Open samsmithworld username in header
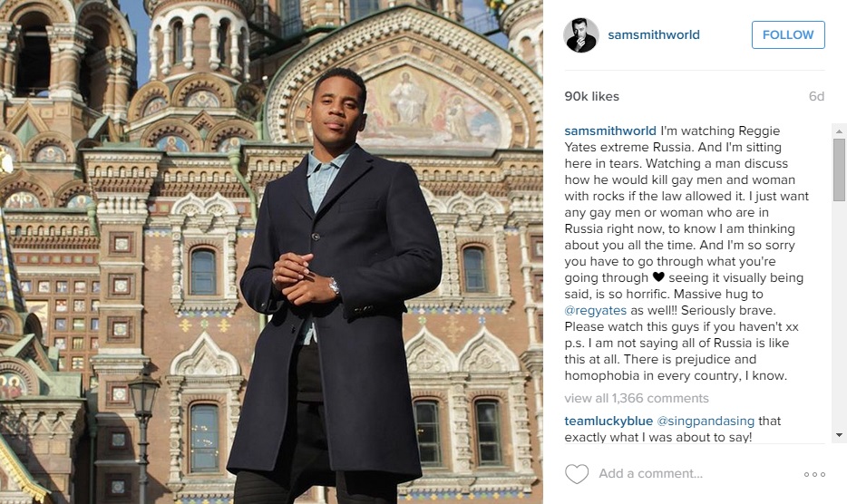Screen dimensions: 847x504 [x=654, y=34]
